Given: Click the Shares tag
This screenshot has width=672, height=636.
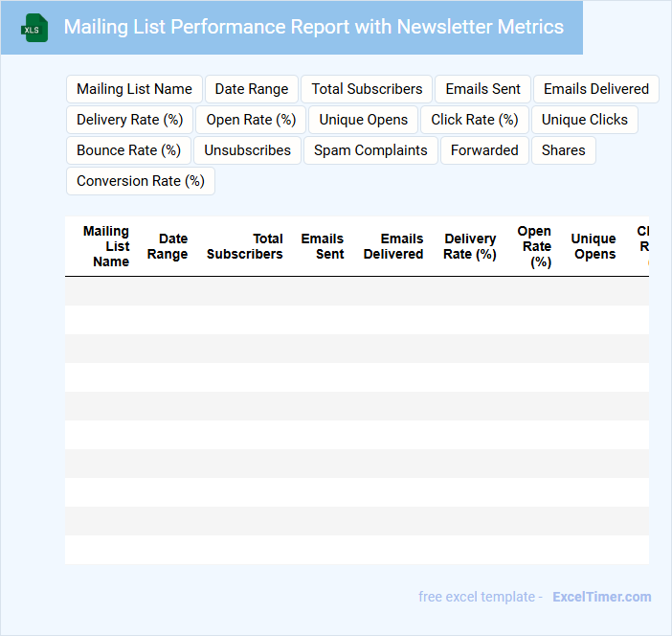Looking at the screenshot, I should tap(563, 150).
